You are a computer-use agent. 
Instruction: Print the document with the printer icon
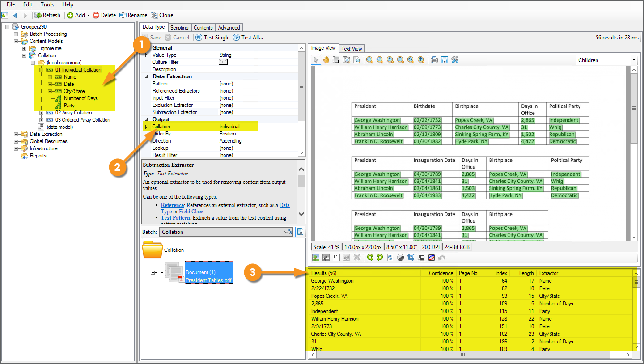[434, 60]
